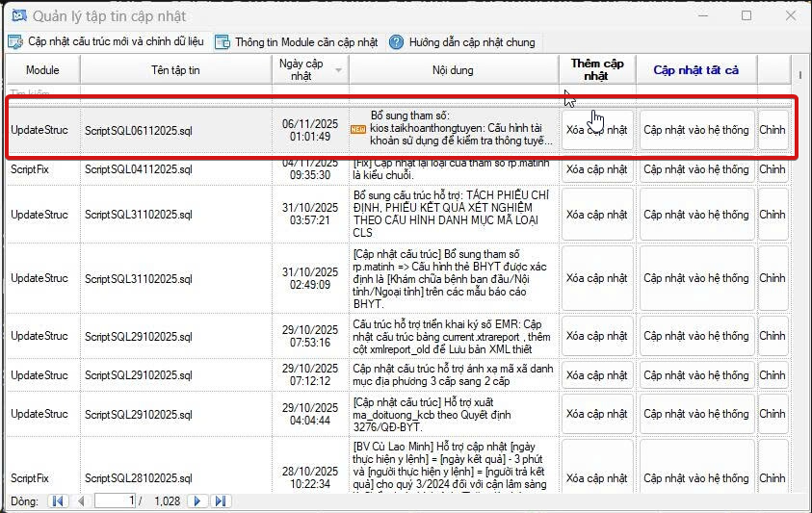
Task: Click Chỉnh for 29/10/2025 04:04:44 row
Action: click(x=773, y=414)
